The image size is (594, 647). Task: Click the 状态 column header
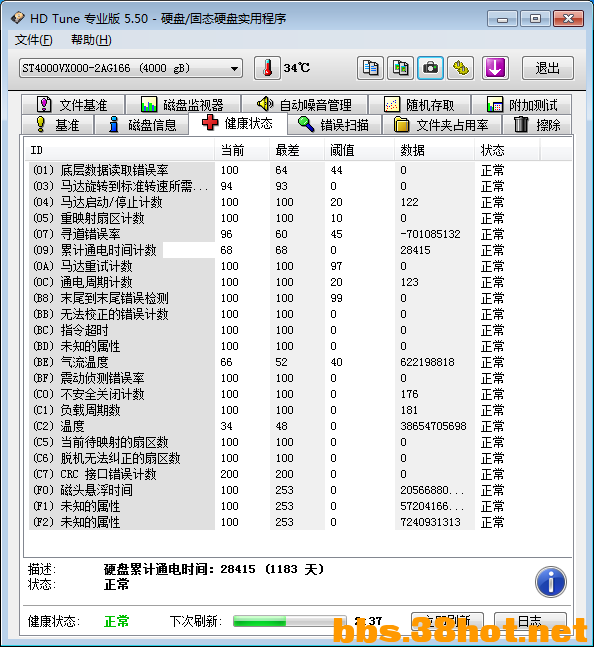coord(507,150)
